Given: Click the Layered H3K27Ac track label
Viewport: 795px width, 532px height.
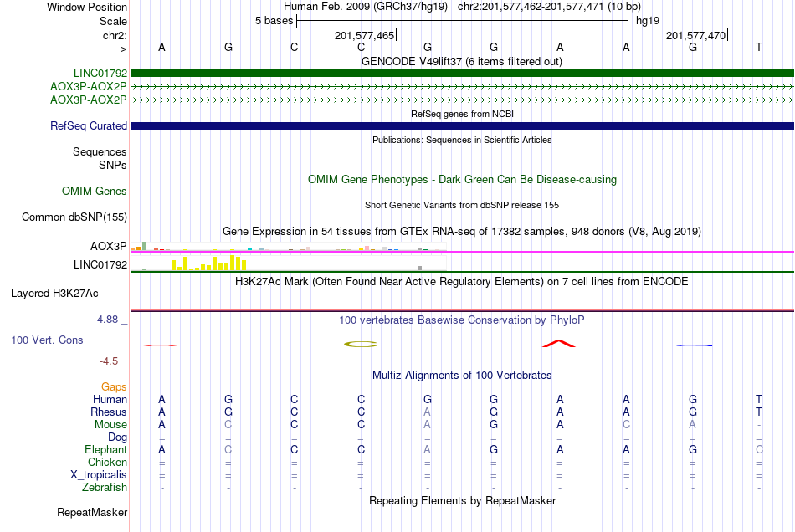Looking at the screenshot, I should pos(54,294).
